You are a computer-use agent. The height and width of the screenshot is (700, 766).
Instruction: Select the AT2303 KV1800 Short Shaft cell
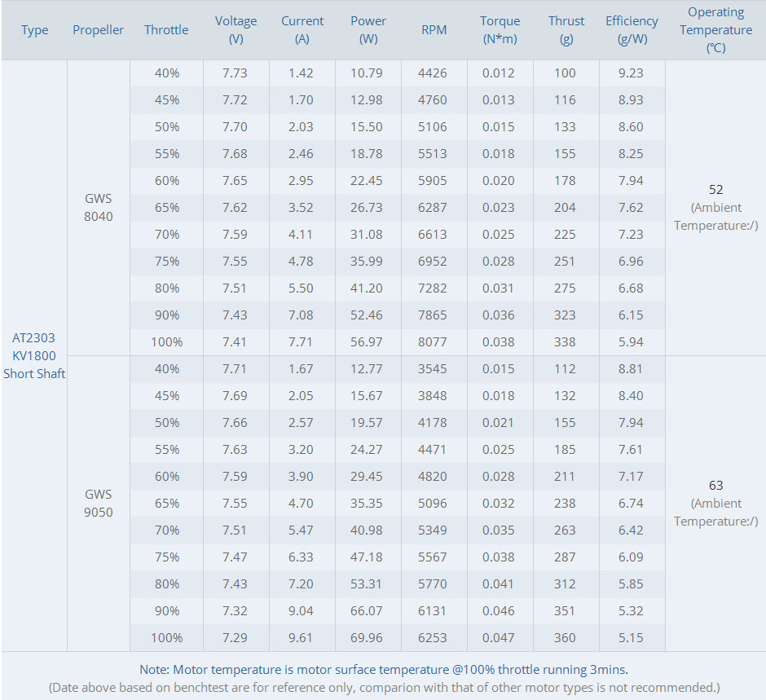click(34, 355)
